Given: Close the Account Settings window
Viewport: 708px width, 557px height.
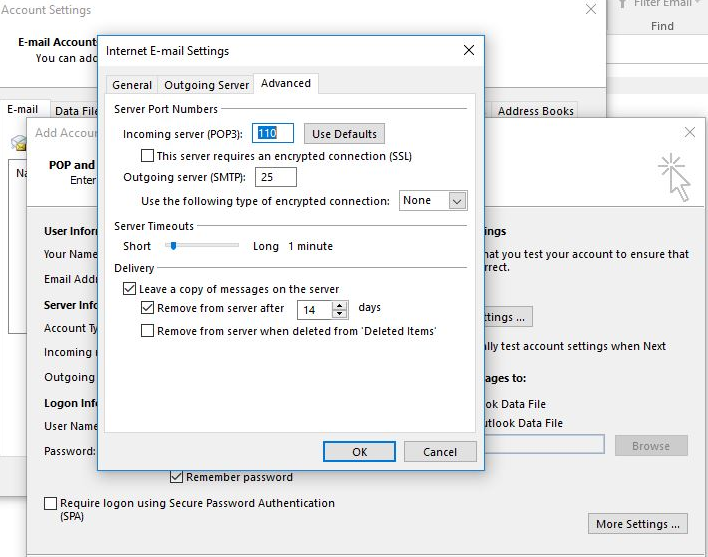Looking at the screenshot, I should click(x=591, y=9).
